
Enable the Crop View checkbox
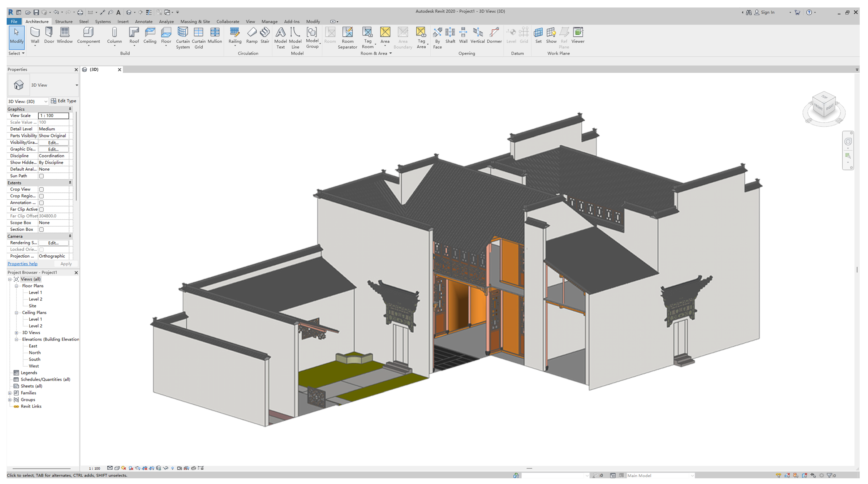point(41,189)
